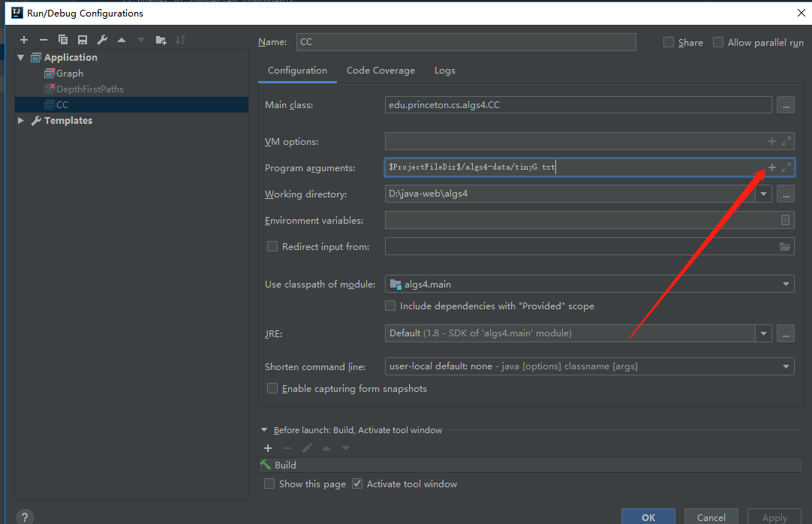Open the working directory dropdown
The width and height of the screenshot is (812, 524).
tap(763, 194)
